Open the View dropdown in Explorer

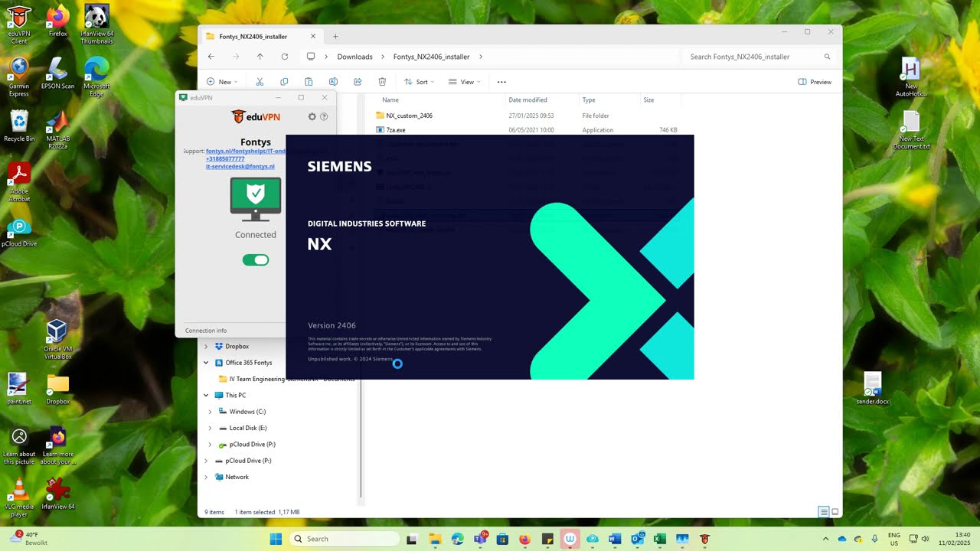pos(464,82)
